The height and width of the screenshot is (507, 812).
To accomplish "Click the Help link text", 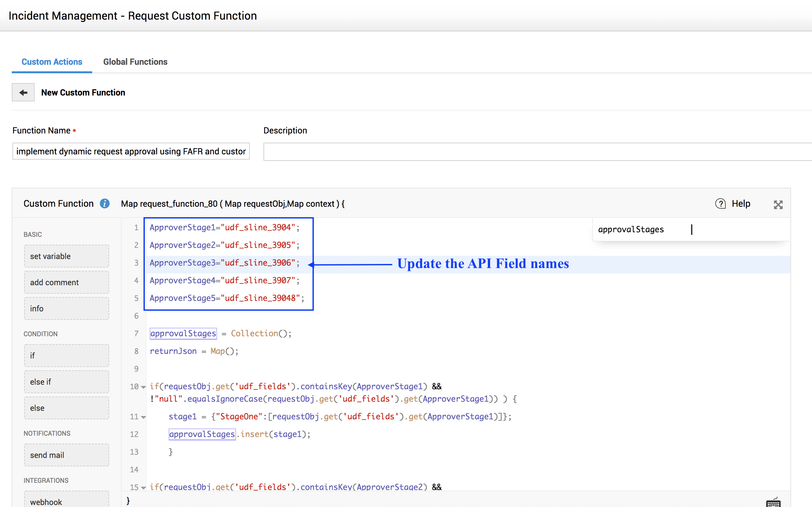I will [x=741, y=203].
